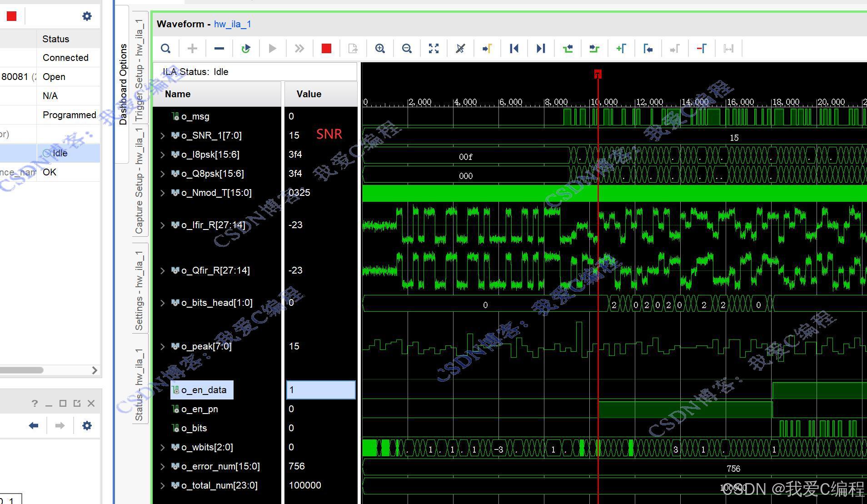867x504 pixels.
Task: Click the add marker icon
Action: point(621,49)
